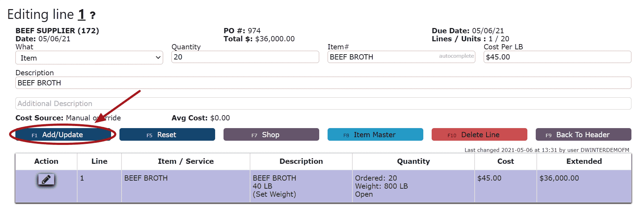Image resolution: width=644 pixels, height=210 pixels.
Task: Open Item Master
Action: (x=375, y=135)
